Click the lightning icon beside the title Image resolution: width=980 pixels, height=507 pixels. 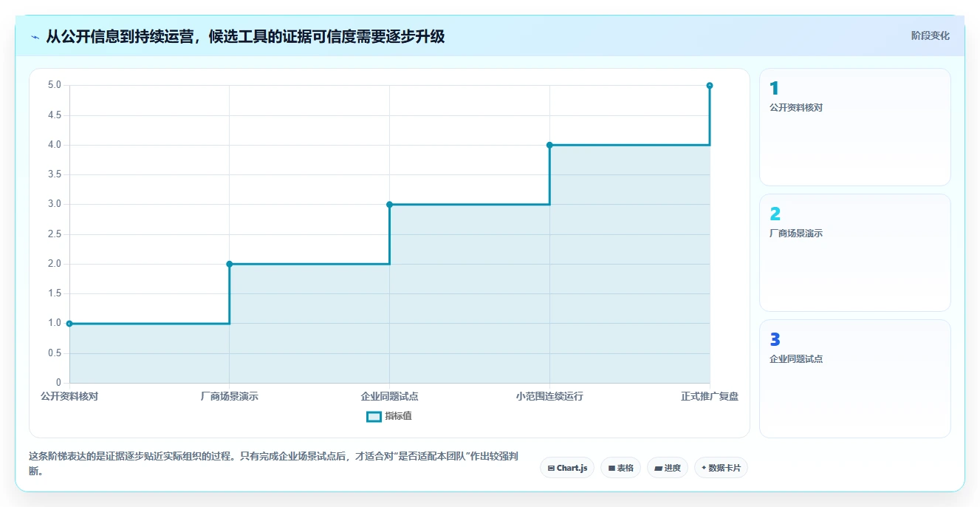(35, 37)
